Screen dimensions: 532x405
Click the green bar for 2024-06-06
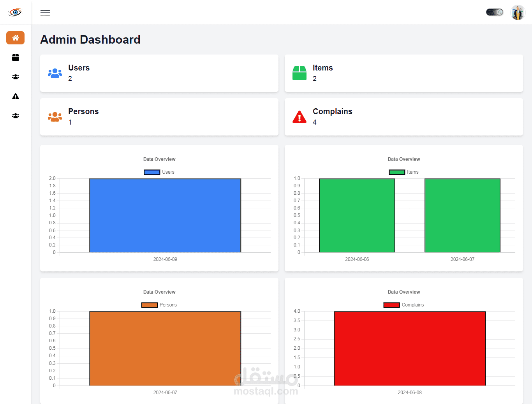[357, 215]
